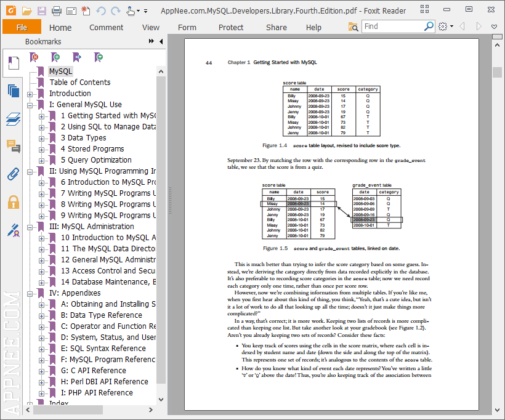Open the Layers panel in sidebar
505x420 pixels.
(x=13, y=119)
